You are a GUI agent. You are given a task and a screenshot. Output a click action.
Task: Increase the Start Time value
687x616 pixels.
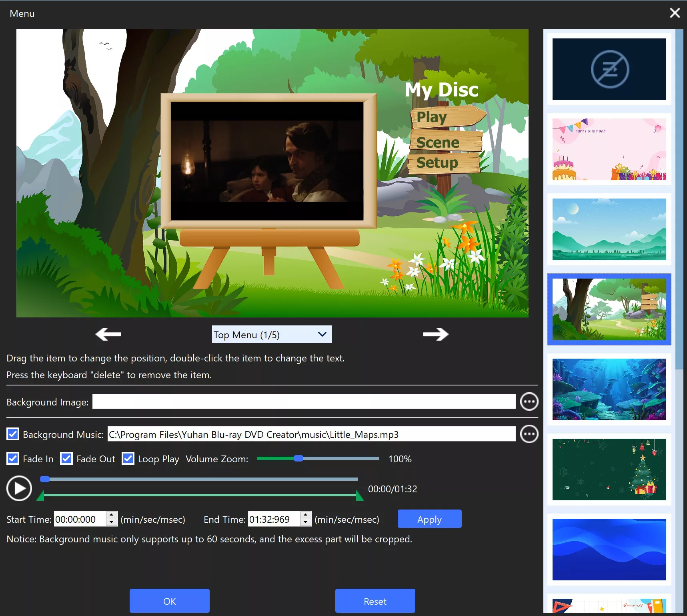coord(112,515)
